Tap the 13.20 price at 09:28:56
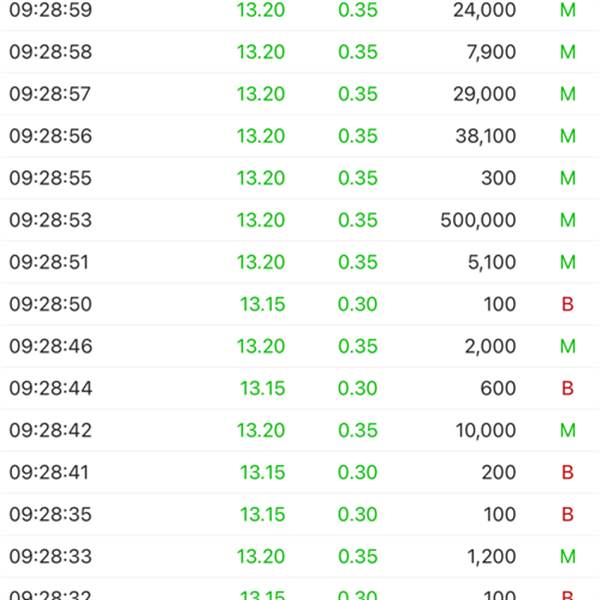600x600 pixels. click(x=261, y=136)
